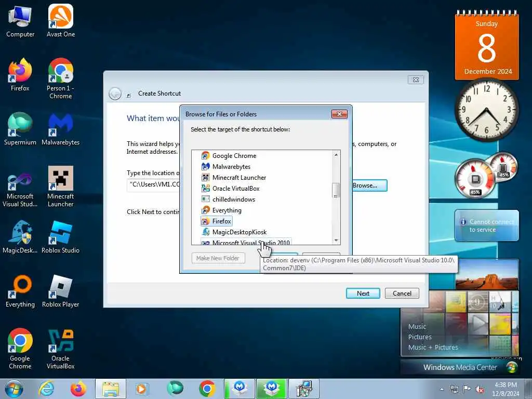Launch Supermium from the taskbar
Image resolution: width=532 pixels, height=399 pixels.
(x=175, y=389)
